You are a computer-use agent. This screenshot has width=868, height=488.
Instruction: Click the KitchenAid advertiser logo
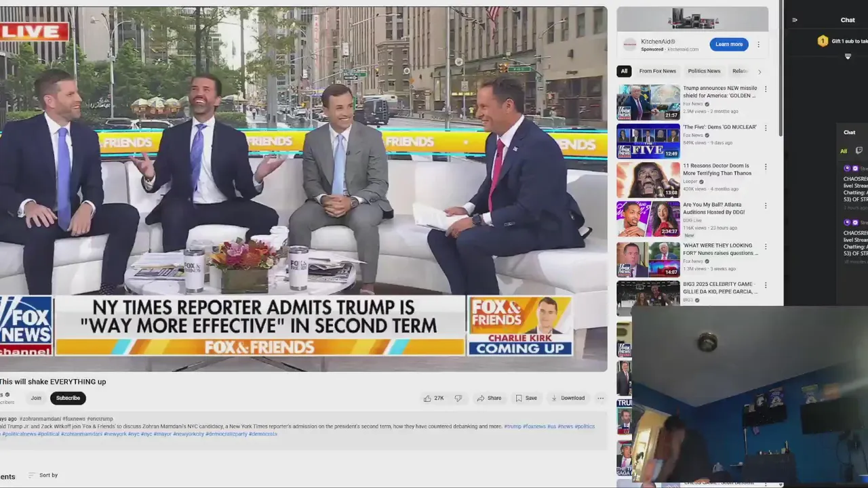pyautogui.click(x=630, y=45)
